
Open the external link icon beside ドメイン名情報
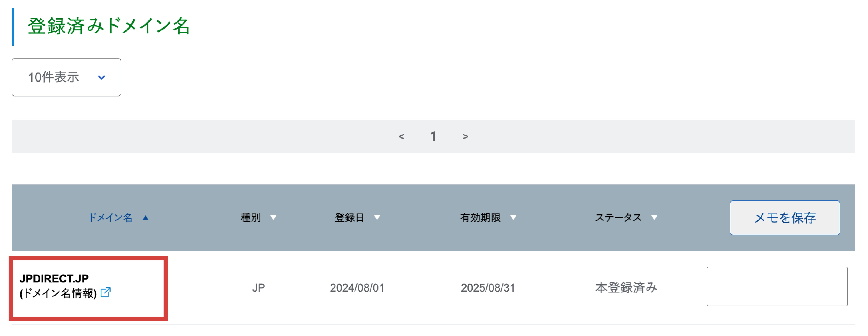(x=105, y=292)
